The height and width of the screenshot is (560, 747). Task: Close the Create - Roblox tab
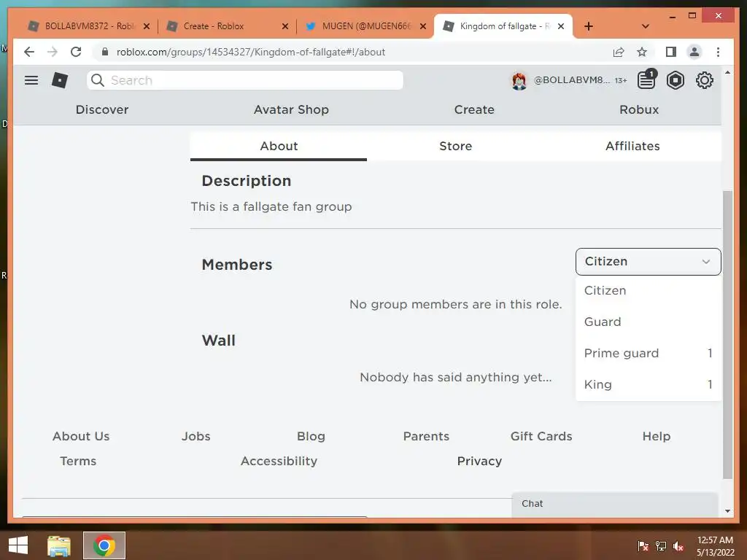(x=285, y=26)
